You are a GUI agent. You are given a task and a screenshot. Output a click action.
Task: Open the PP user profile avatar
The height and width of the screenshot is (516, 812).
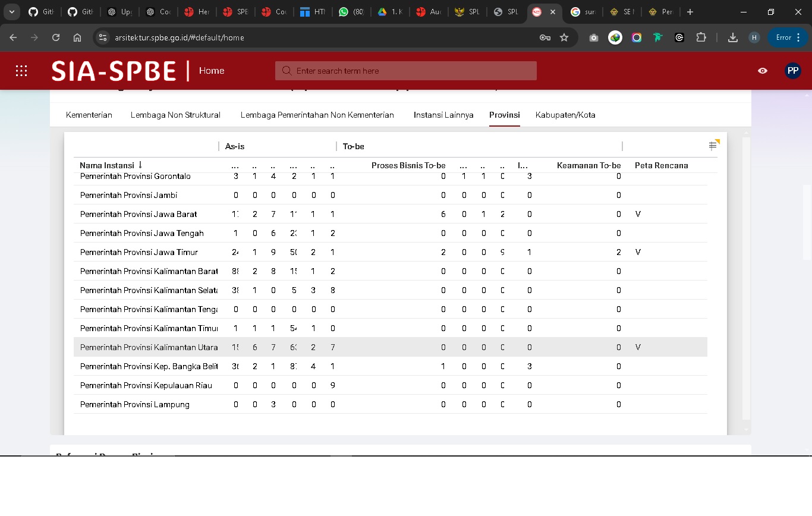pos(792,71)
